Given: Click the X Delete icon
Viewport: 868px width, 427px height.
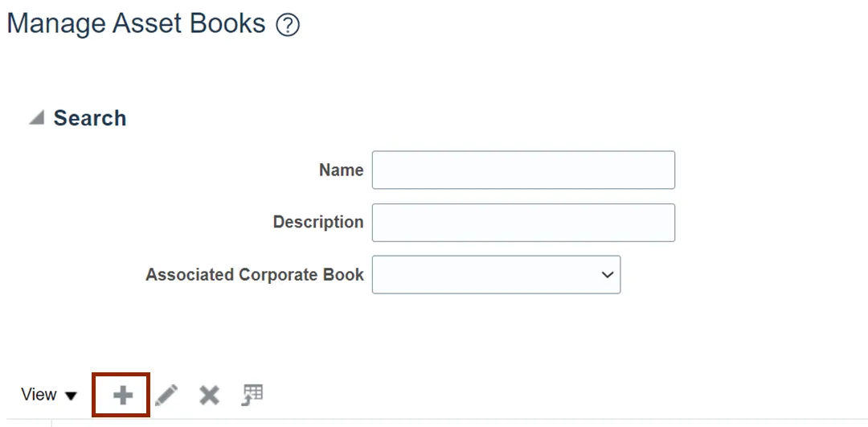Looking at the screenshot, I should 209,396.
